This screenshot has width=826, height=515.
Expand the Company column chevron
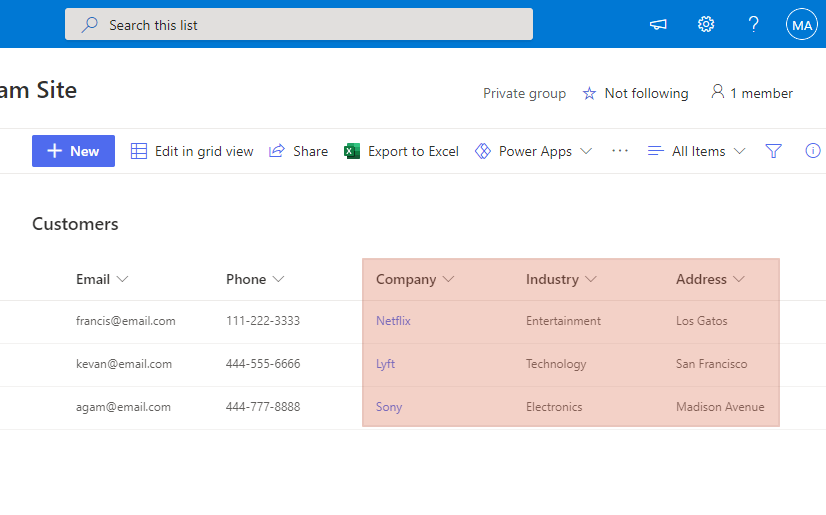tap(448, 279)
